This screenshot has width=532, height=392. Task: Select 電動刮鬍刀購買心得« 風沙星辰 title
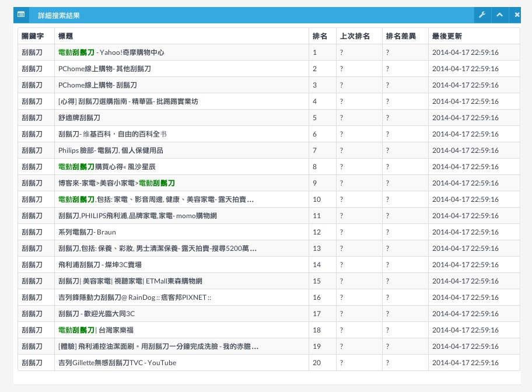pyautogui.click(x=107, y=166)
